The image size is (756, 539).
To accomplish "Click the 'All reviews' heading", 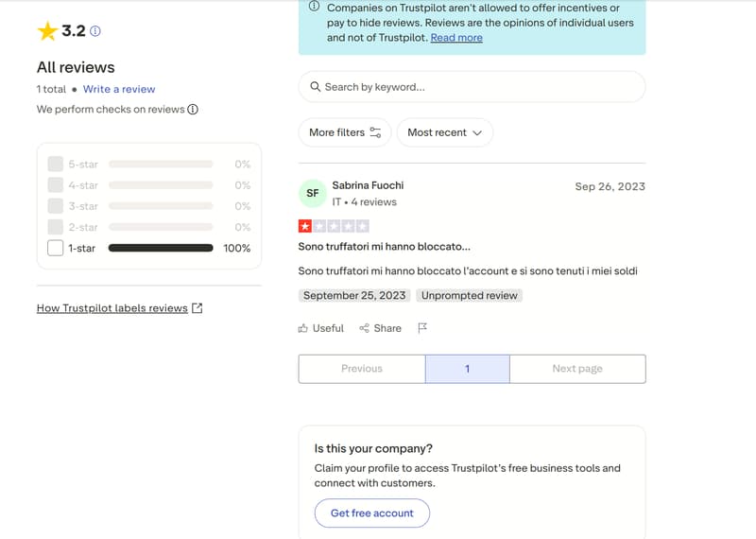I will pos(76,67).
